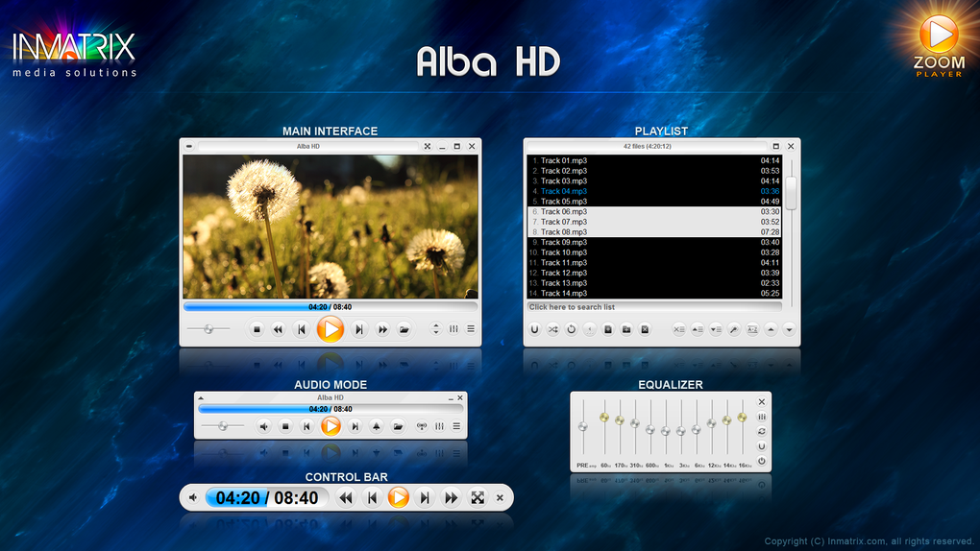Select Track 06.mp3 in the playlist
This screenshot has width=980, height=551.
653,212
